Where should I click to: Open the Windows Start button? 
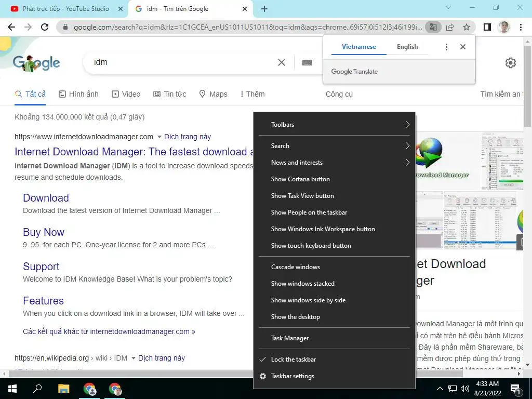(12, 389)
